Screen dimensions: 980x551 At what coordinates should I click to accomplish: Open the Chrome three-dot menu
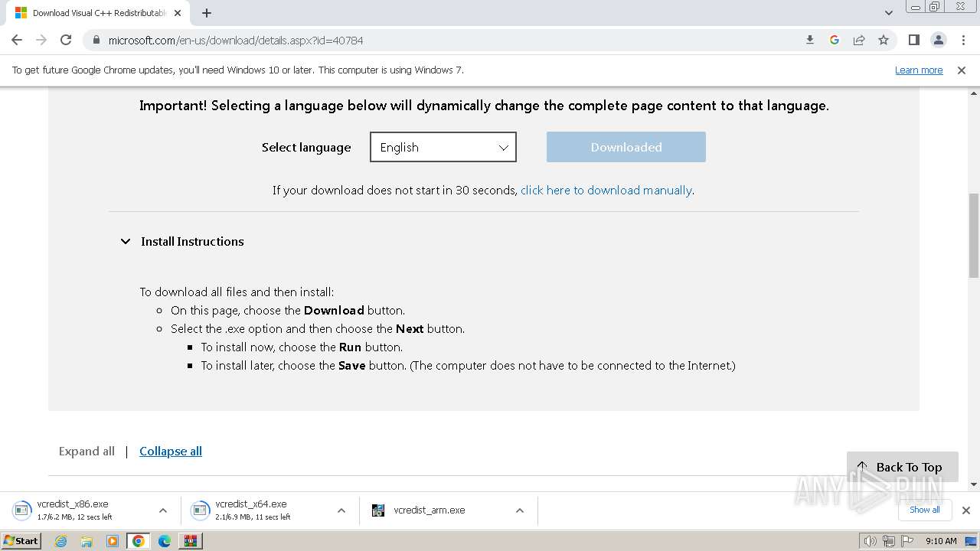[963, 40]
